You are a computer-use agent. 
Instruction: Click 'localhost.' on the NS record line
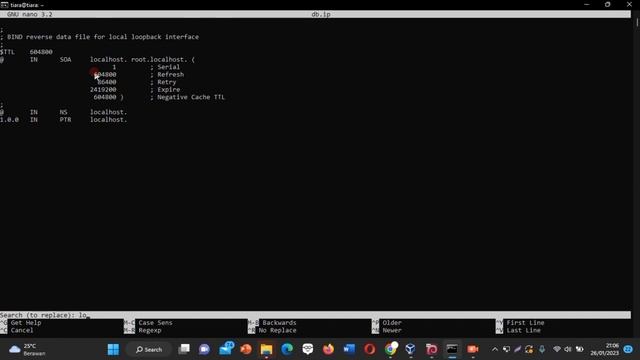[x=109, y=112]
